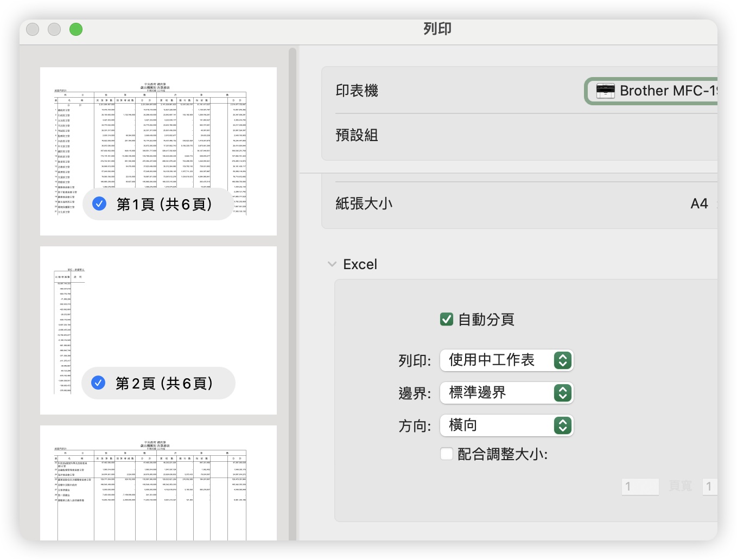The width and height of the screenshot is (737, 560).
Task: Click the 第1頁 (共6頁) label
Action: [x=164, y=204]
